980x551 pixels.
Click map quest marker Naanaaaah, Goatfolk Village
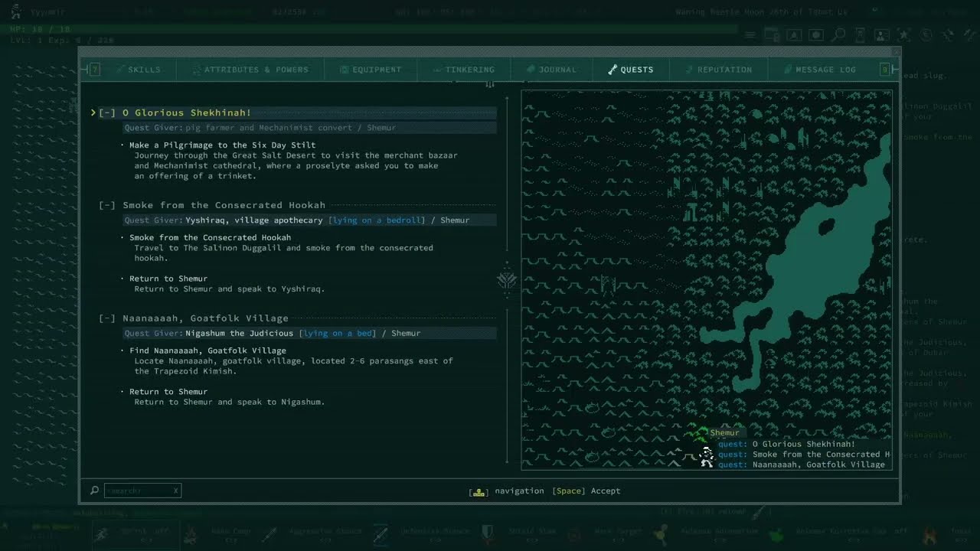tap(801, 465)
